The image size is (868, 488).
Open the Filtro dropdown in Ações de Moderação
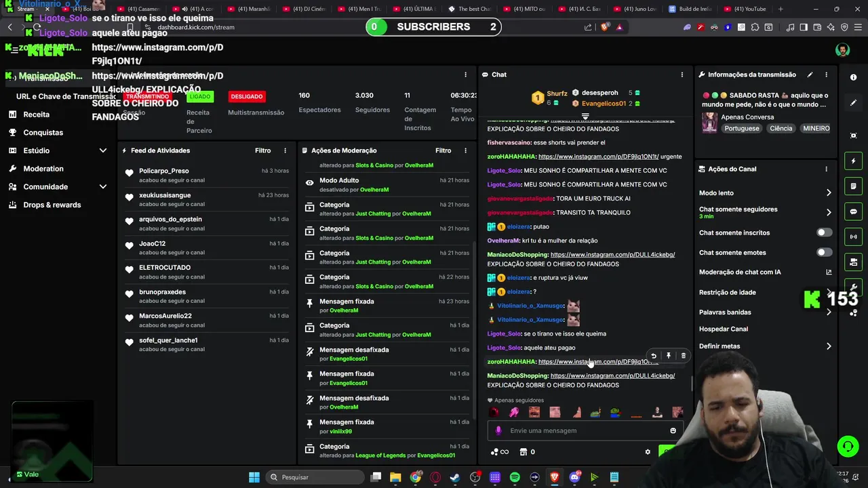tap(443, 150)
